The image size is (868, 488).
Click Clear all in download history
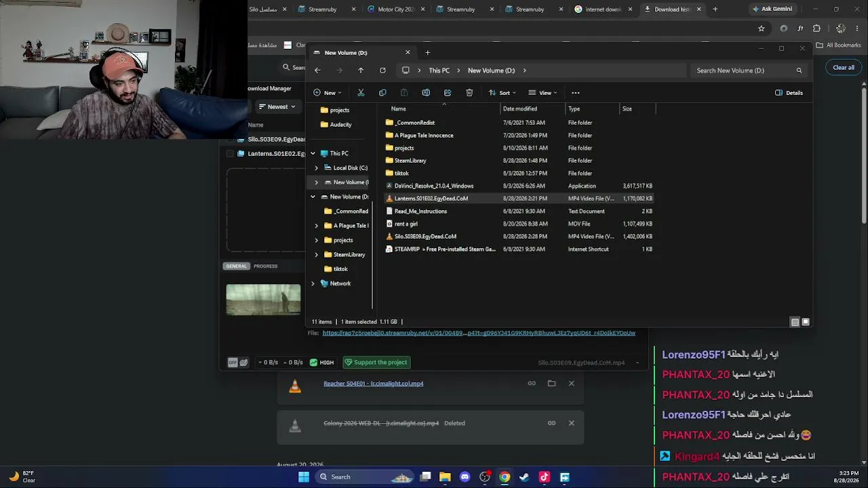[844, 68]
